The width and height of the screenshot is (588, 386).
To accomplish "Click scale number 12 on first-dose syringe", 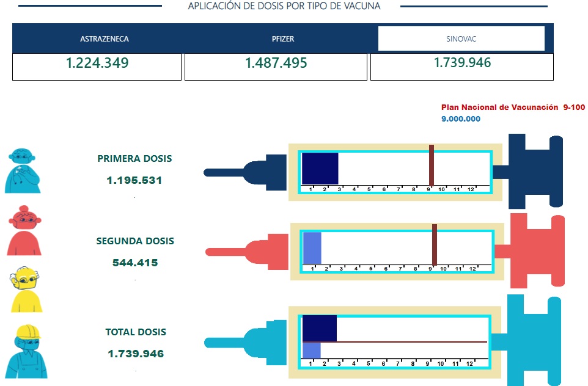I will point(471,189).
